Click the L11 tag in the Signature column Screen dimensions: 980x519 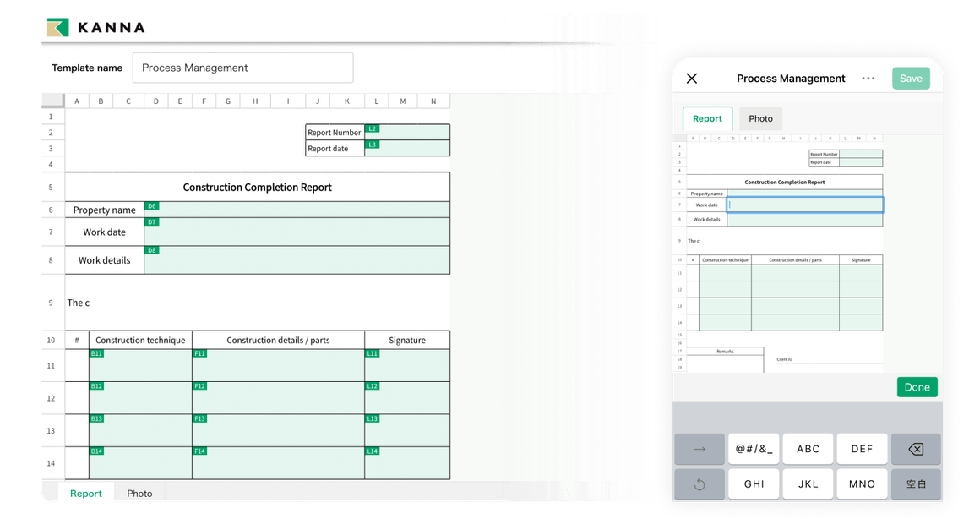tap(373, 352)
